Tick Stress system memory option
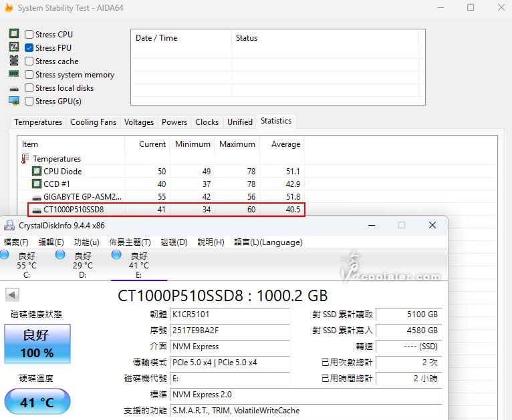This screenshot has width=512, height=420. [x=29, y=74]
